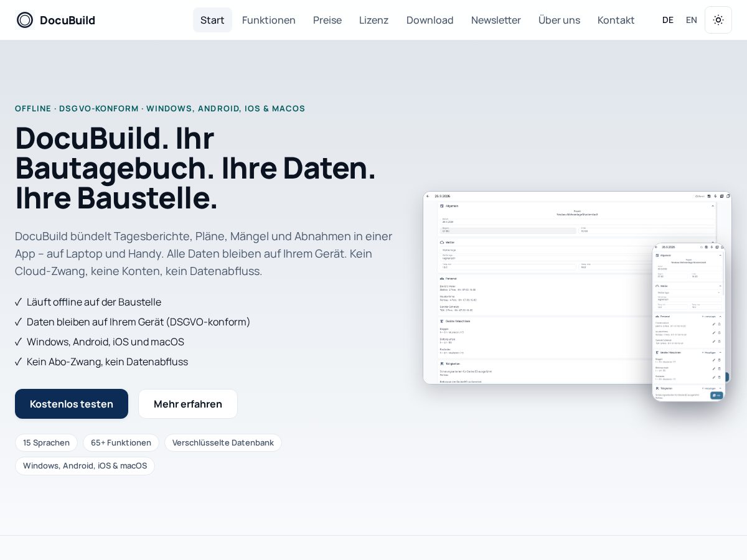Click the Kostenlos testen button
The width and height of the screenshot is (747, 560).
[x=72, y=404]
